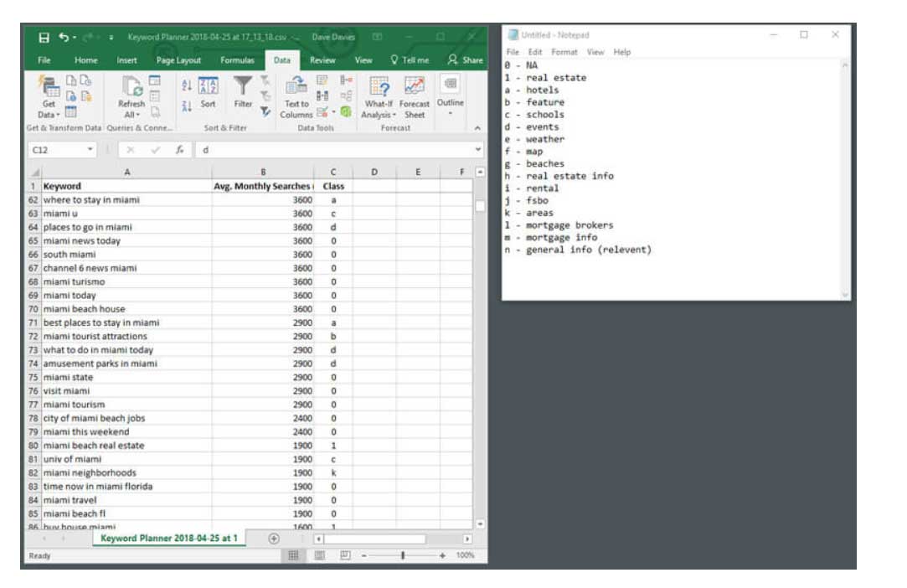The image size is (907, 588).
Task: Open the Notepad Format menu
Action: [564, 52]
